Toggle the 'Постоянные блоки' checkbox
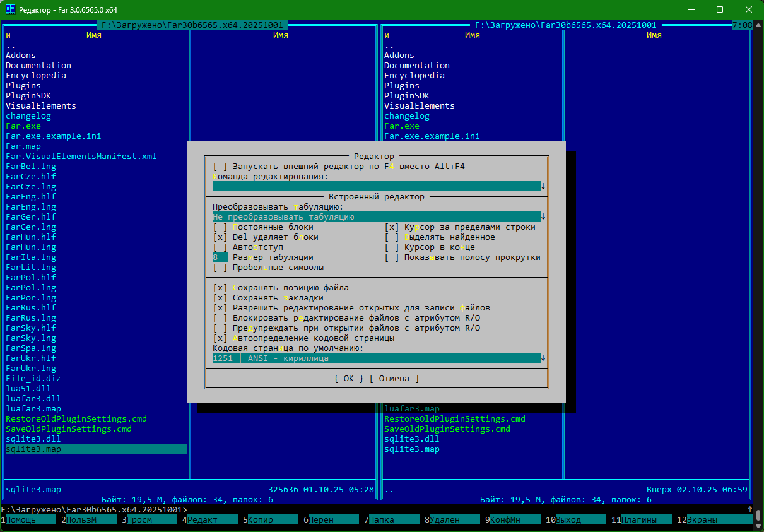Image resolution: width=764 pixels, height=532 pixels. (x=220, y=227)
